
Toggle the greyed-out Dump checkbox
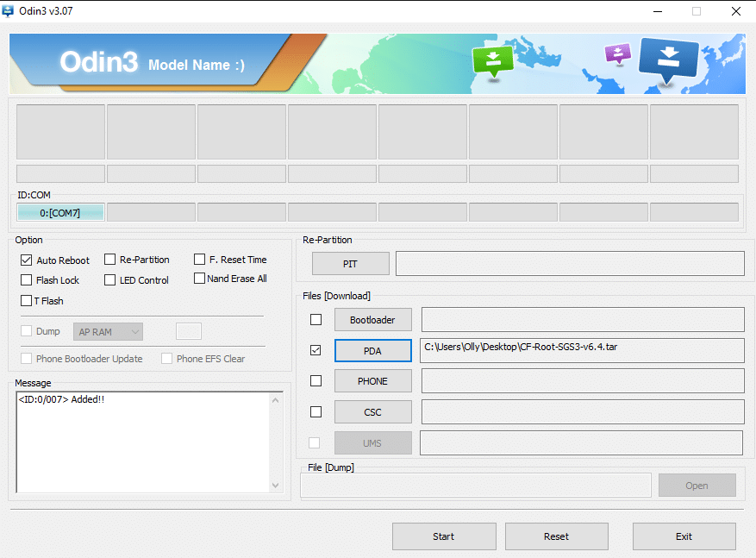pos(26,331)
